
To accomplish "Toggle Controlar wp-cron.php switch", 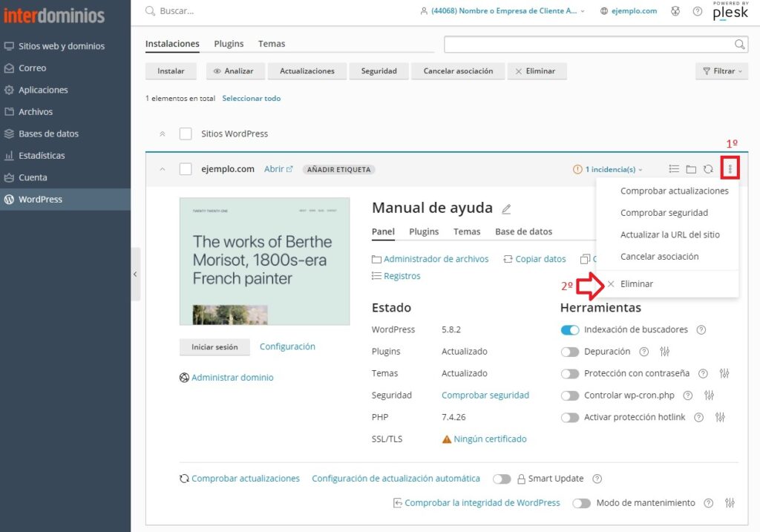I will (570, 395).
